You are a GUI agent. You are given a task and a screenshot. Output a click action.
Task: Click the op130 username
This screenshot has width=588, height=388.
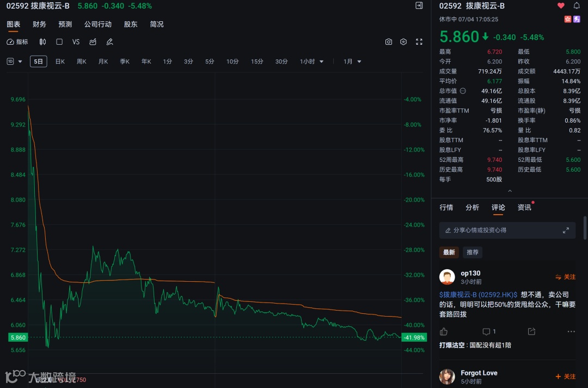pyautogui.click(x=470, y=273)
